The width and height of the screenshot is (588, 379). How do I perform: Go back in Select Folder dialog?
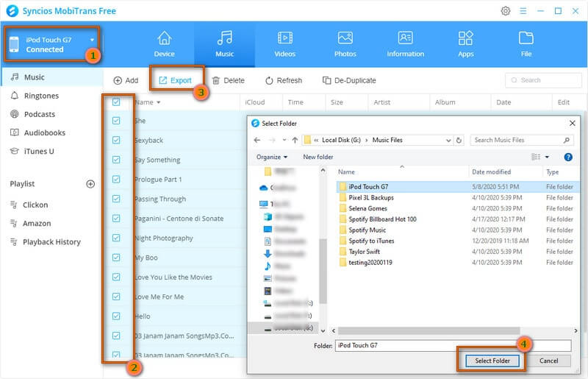[257, 140]
